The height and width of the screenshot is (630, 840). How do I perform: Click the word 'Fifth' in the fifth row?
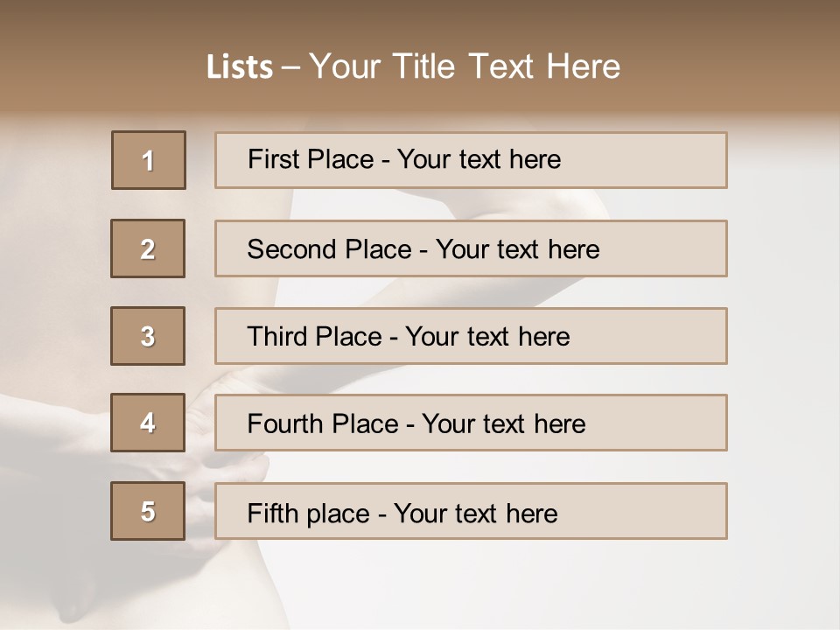(272, 513)
